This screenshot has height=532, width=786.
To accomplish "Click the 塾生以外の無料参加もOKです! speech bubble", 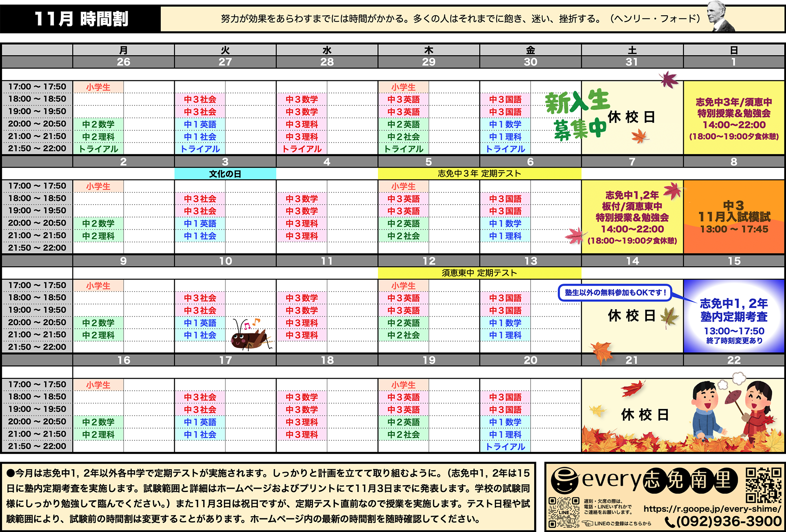I will [615, 293].
